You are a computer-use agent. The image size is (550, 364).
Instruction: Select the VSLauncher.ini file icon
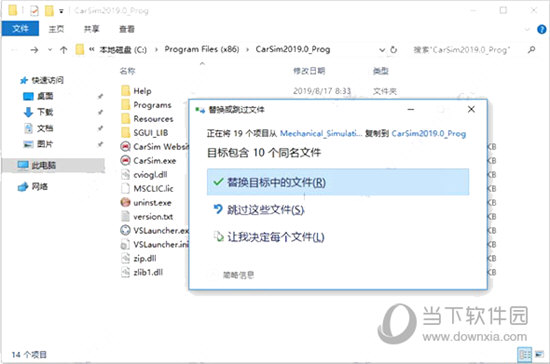pos(125,244)
